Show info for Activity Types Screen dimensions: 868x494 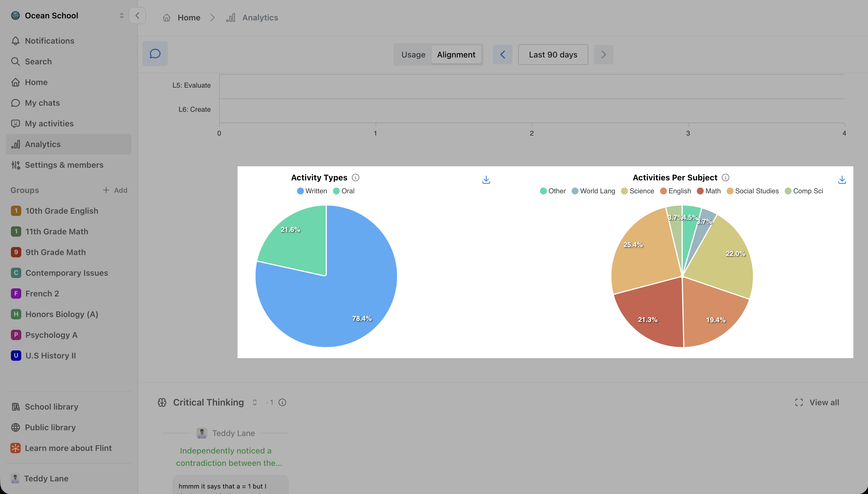[x=356, y=177]
